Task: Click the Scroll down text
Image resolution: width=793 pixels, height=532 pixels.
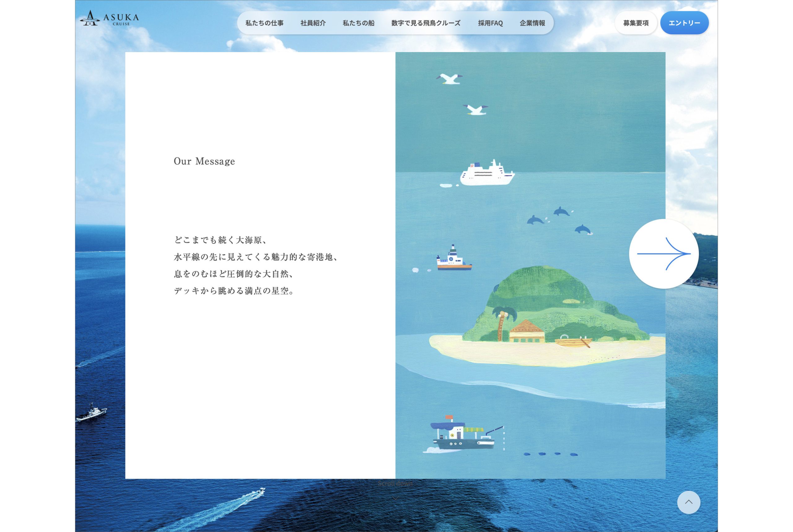Action: tap(395, 483)
